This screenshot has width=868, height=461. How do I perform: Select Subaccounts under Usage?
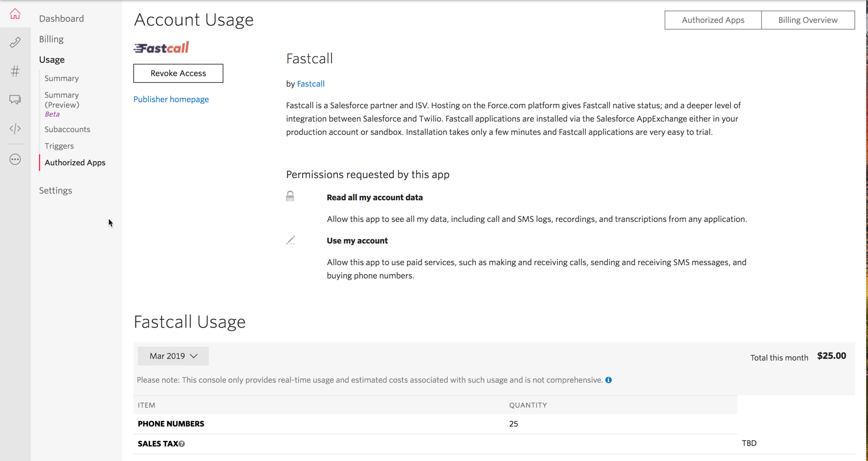pyautogui.click(x=67, y=129)
